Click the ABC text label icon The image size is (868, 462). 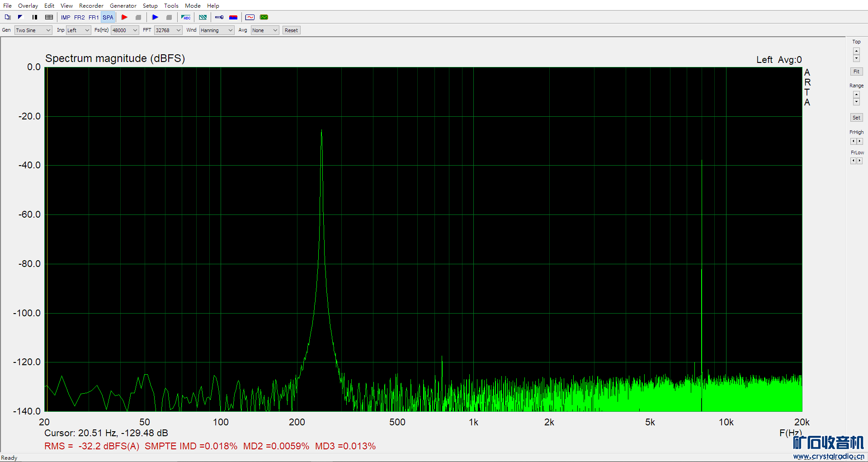(x=186, y=17)
